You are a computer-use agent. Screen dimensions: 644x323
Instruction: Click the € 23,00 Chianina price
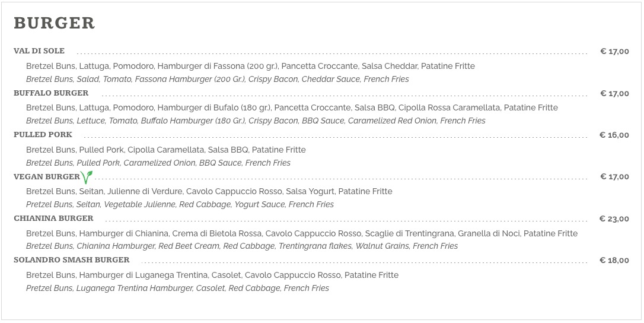point(614,219)
